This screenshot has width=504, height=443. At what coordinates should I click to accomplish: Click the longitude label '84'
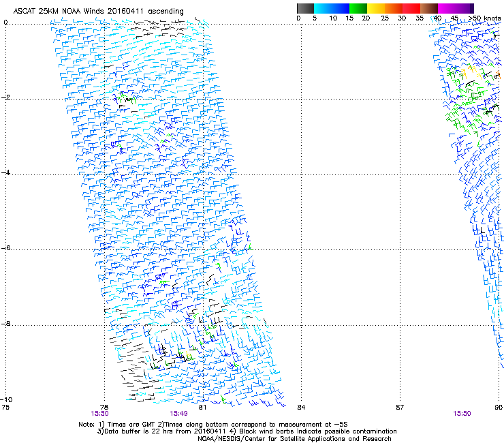[x=301, y=408]
